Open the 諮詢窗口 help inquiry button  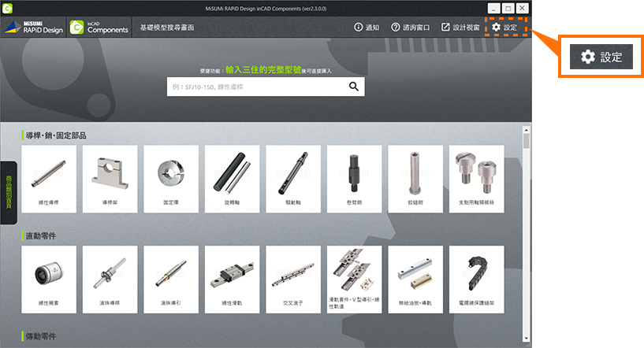coord(410,27)
